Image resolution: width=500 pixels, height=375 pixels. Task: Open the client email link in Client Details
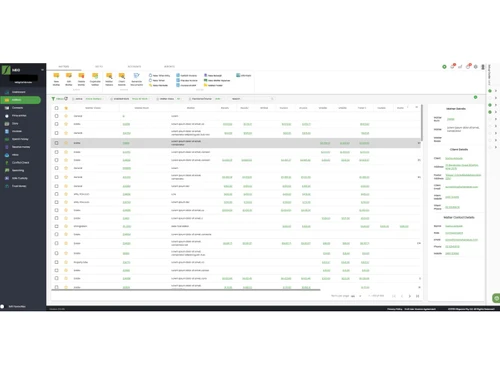(x=462, y=187)
